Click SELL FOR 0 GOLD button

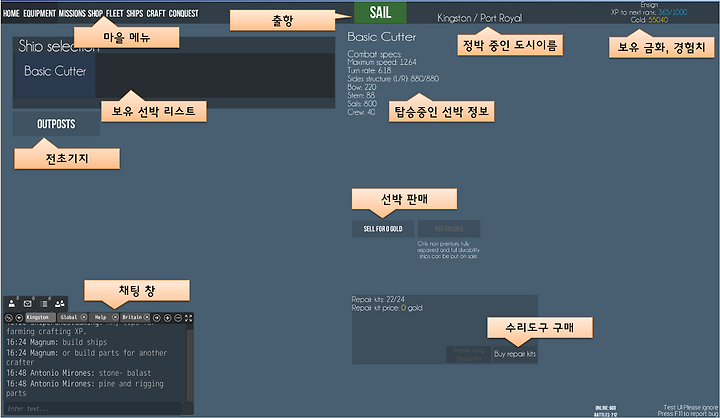(383, 229)
